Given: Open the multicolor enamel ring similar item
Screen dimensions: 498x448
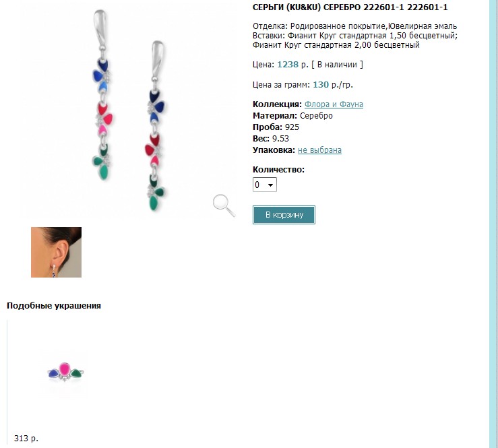Looking at the screenshot, I should tap(65, 372).
